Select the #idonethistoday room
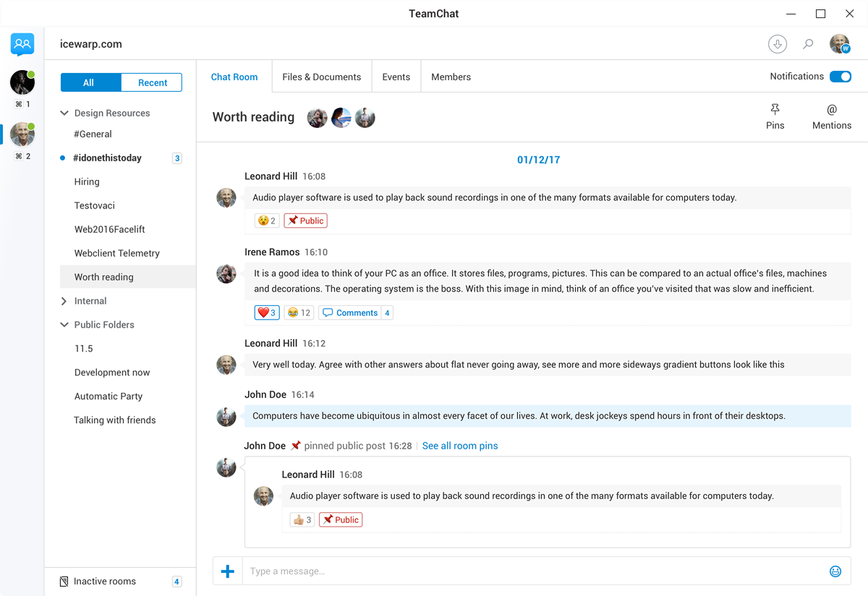This screenshot has width=868, height=596. 107,158
